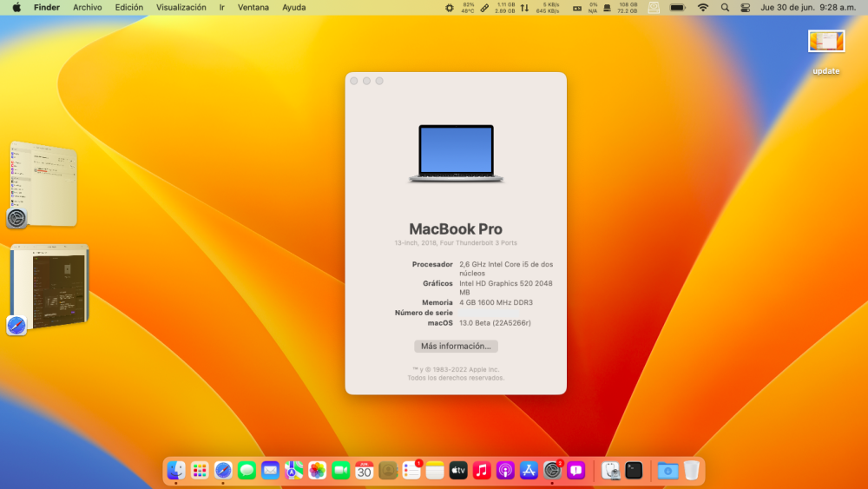
Task: Open Mail from the Dock
Action: click(x=270, y=471)
